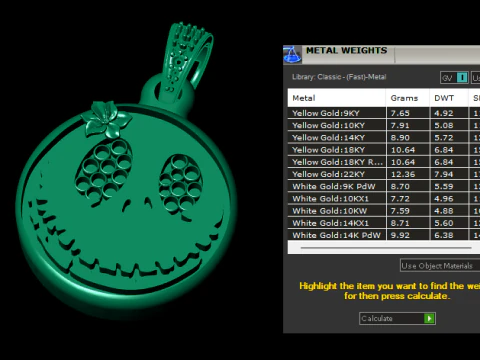Screen dimensions: 480x360
Task: Click the Metal Weights wizard hat icon
Action: (292, 54)
